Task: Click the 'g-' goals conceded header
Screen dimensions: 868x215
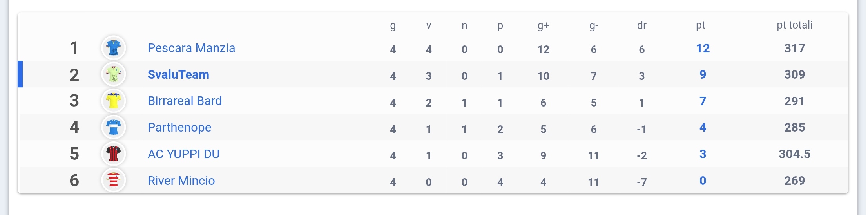Action: [x=594, y=26]
